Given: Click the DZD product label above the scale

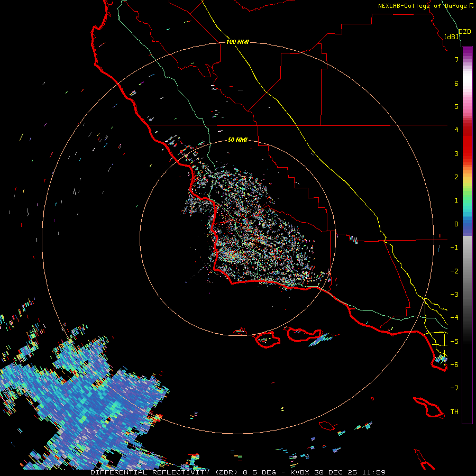Looking at the screenshot, I should pos(465,32).
